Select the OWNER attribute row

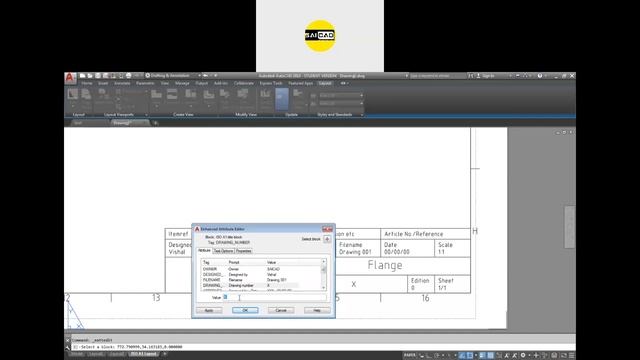(261, 269)
